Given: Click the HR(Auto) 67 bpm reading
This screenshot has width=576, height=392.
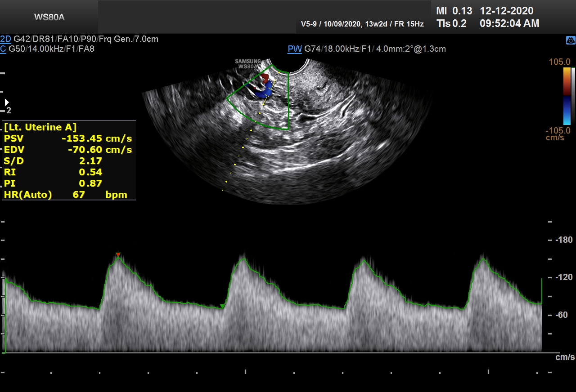Looking at the screenshot, I should [66, 195].
